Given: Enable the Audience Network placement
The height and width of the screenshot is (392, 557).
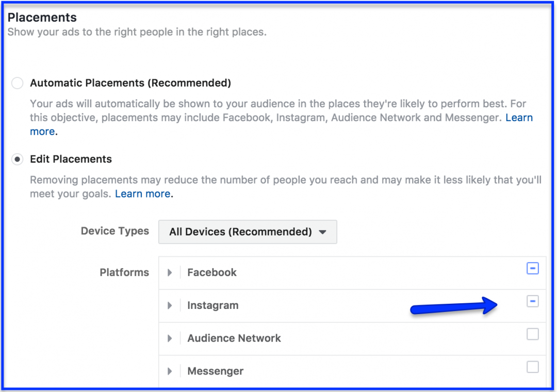Looking at the screenshot, I should pos(533,334).
